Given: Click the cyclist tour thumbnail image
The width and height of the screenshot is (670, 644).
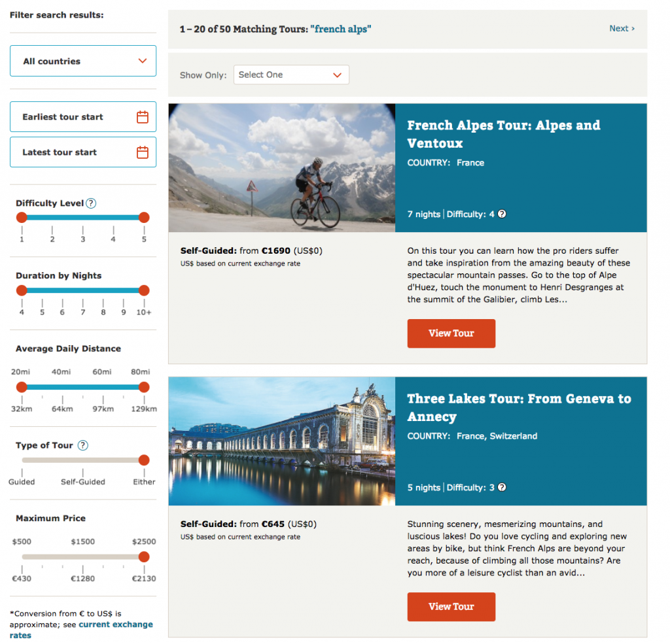Looking at the screenshot, I should click(x=281, y=167).
